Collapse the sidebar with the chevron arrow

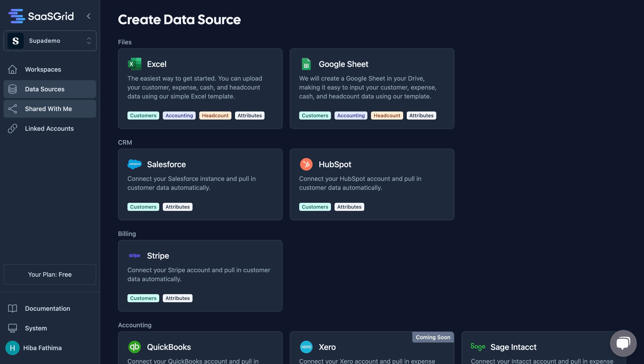89,16
